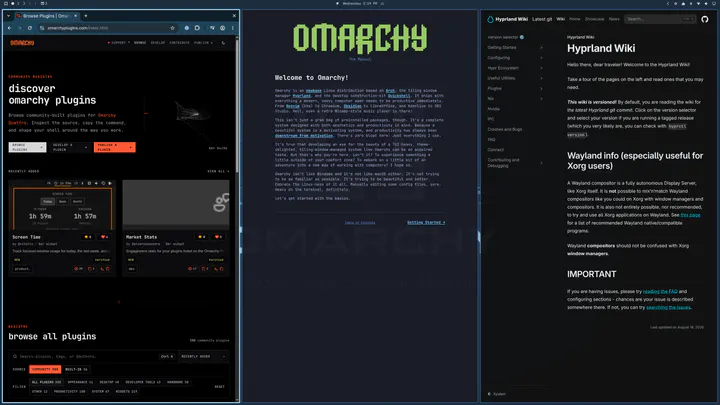Screen dimensions: 720x405
Task: Click the Screen Time plugin title
Action: tap(26, 237)
